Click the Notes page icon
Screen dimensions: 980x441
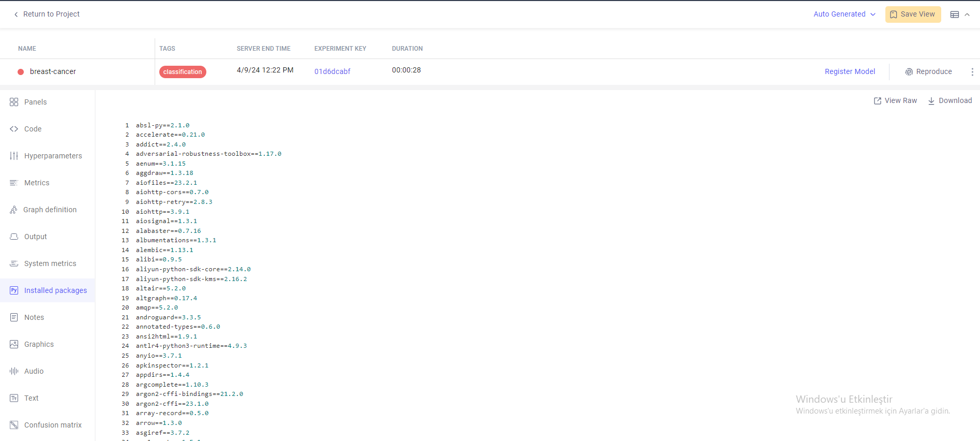tap(14, 317)
